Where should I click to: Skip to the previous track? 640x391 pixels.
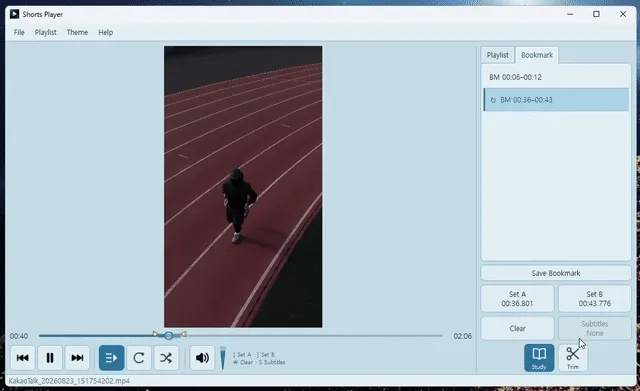22,358
